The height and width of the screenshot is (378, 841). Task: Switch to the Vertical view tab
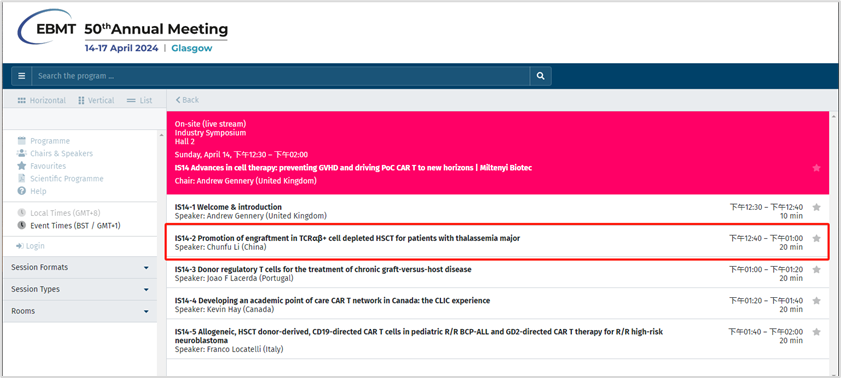[96, 100]
